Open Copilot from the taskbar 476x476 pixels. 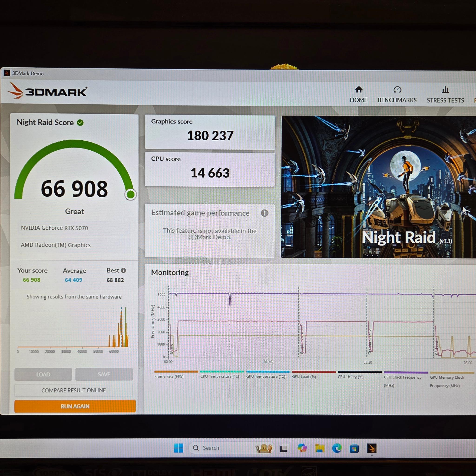[x=302, y=448]
